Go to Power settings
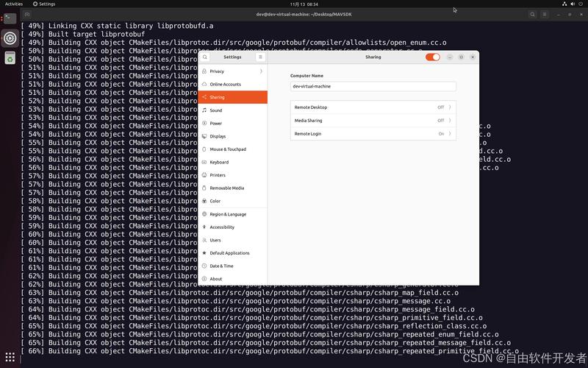588x368 pixels. 216,124
